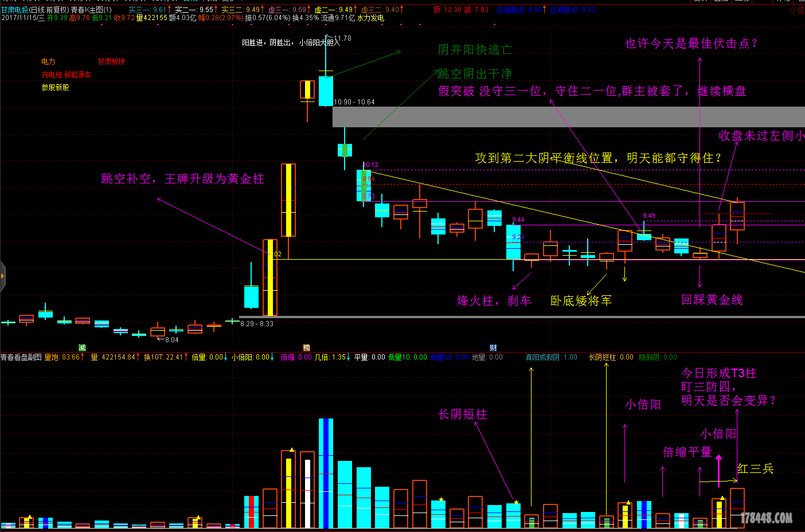The width and height of the screenshot is (805, 532).
Task: Click the 长阴短柱: 0.00 value
Action: [x=611, y=357]
